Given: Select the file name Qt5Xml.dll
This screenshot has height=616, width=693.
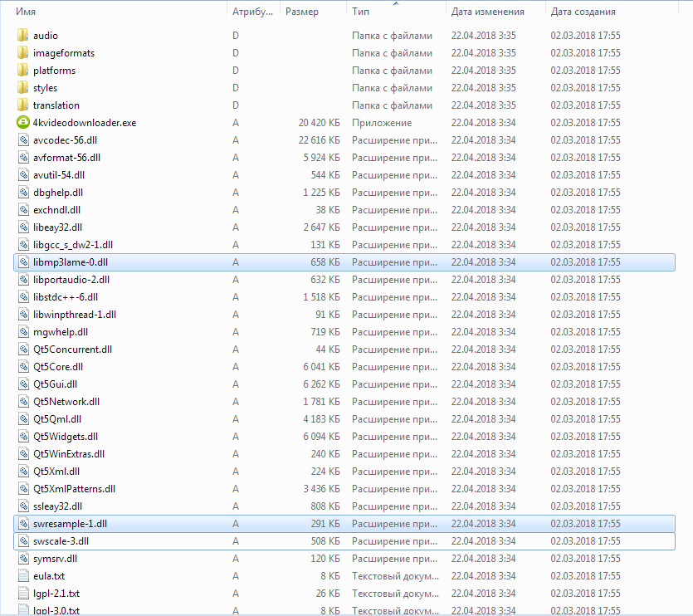Looking at the screenshot, I should click(x=56, y=472).
